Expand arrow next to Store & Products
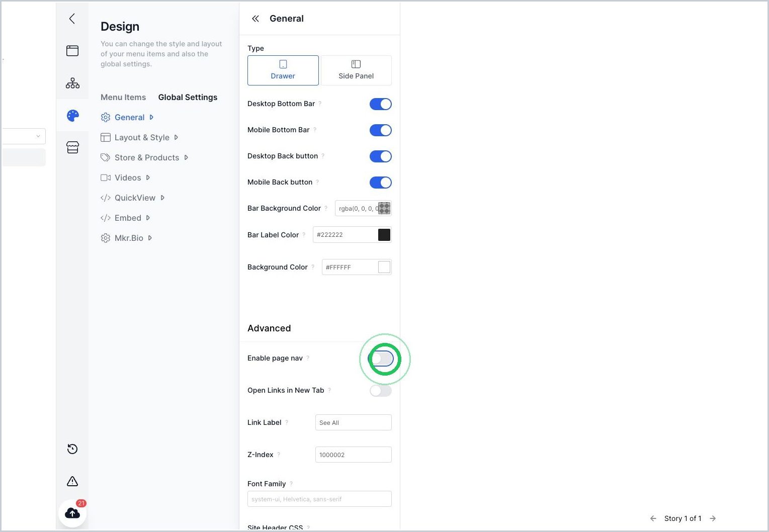Viewport: 769px width, 532px height. [x=186, y=157]
